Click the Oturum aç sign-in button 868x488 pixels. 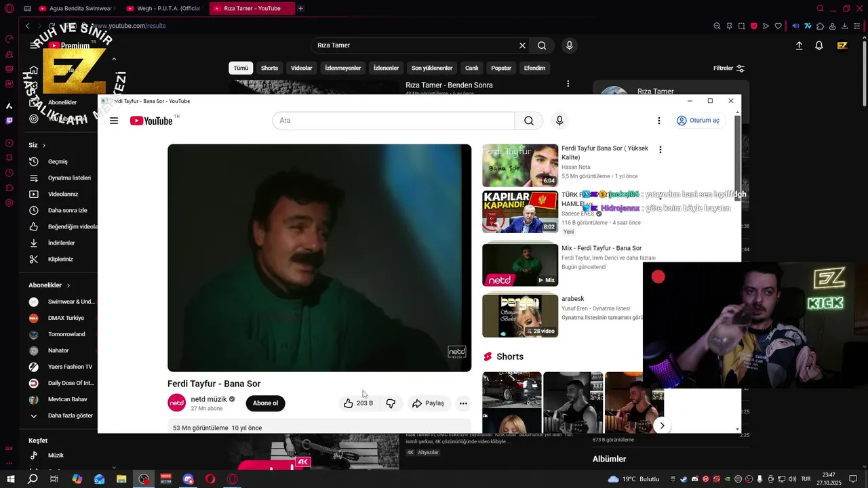[698, 121]
